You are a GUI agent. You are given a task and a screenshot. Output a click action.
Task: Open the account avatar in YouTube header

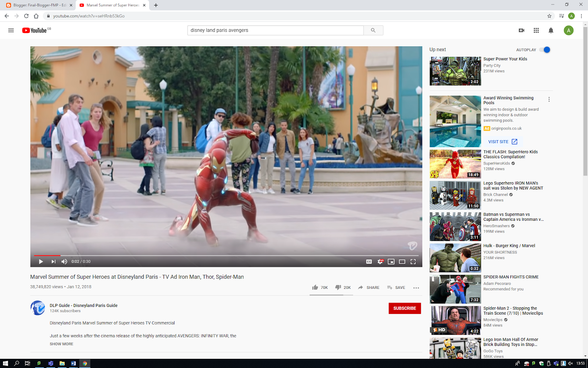point(569,31)
